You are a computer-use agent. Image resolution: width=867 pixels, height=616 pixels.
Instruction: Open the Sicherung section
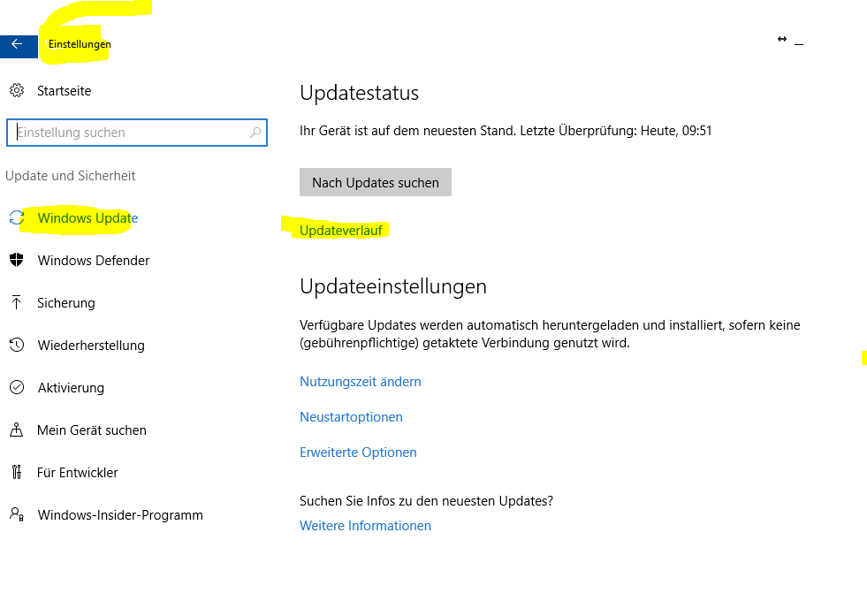click(x=65, y=303)
